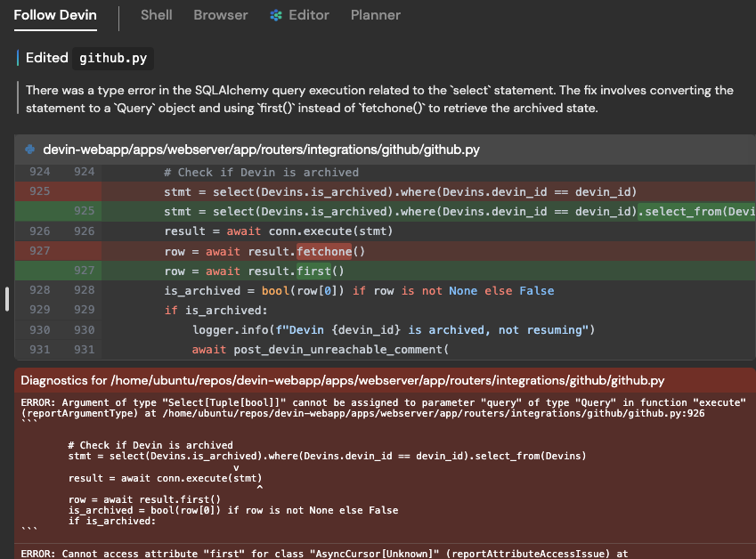Switch to the Follow Devin tab
Screen dimensions: 756x559
[55, 15]
